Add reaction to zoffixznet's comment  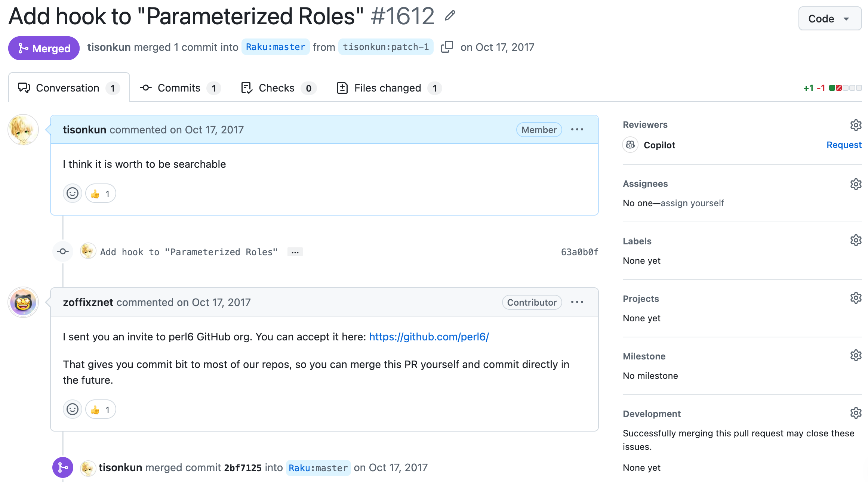pos(73,410)
